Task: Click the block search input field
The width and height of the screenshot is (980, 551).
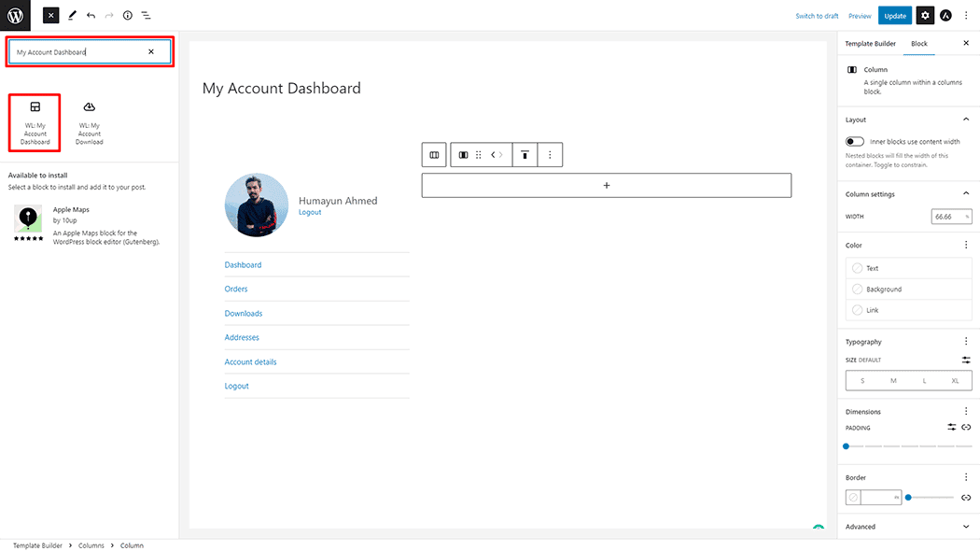Action: [79, 52]
